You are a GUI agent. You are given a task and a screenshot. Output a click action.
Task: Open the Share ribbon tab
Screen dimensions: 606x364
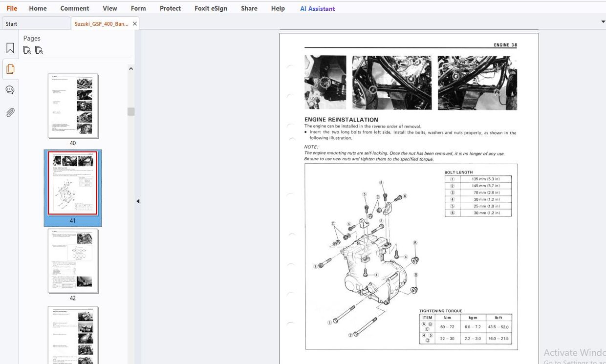(x=249, y=8)
